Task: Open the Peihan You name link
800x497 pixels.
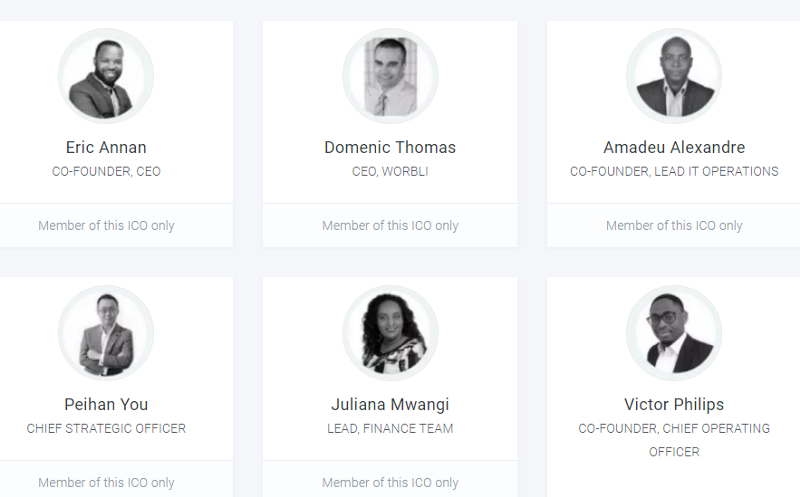Action: coord(106,405)
